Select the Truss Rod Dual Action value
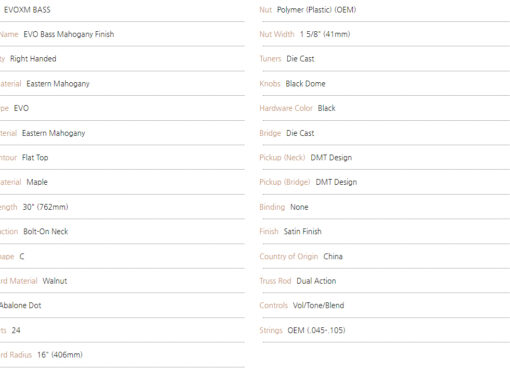This screenshot has width=510, height=382. click(316, 281)
